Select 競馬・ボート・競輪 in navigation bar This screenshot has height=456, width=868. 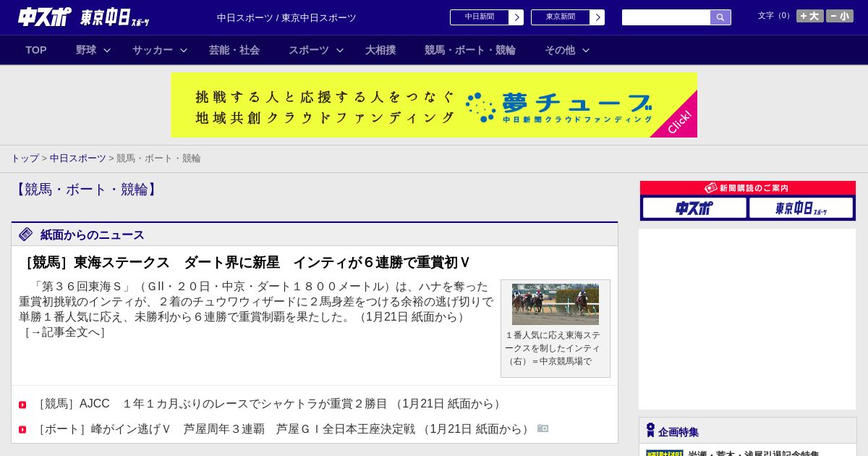point(470,50)
